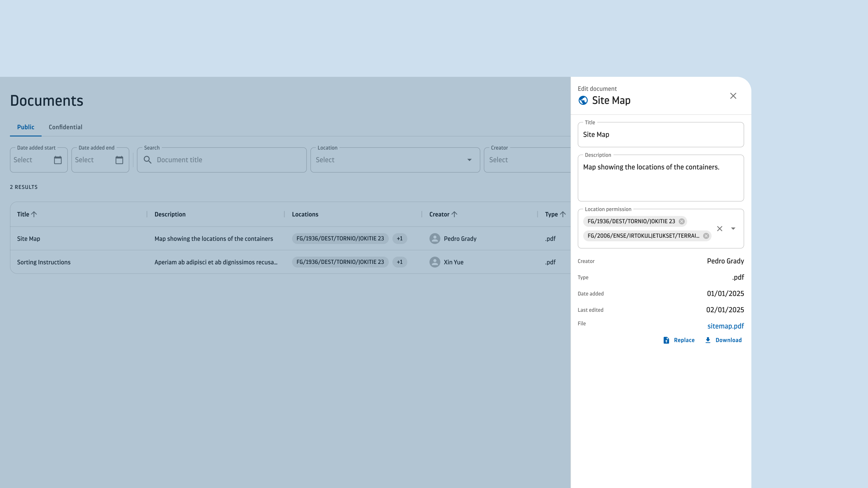Open the calendar for Date added start
Viewport: 868px width, 488px height.
pyautogui.click(x=58, y=160)
